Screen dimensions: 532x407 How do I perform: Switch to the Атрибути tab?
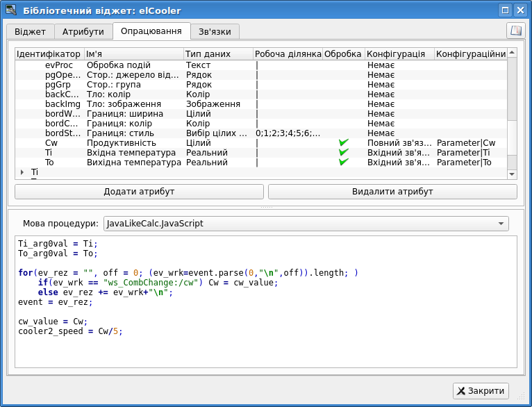tap(83, 32)
